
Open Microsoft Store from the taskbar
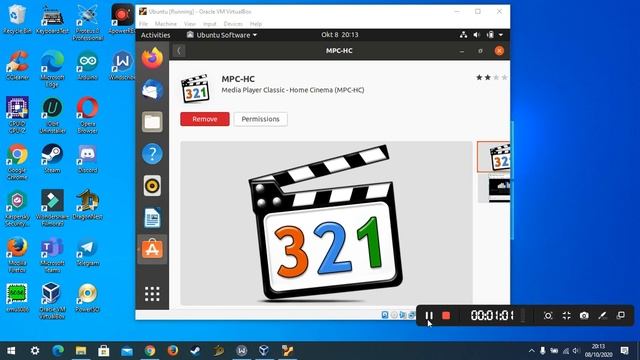click(104, 351)
